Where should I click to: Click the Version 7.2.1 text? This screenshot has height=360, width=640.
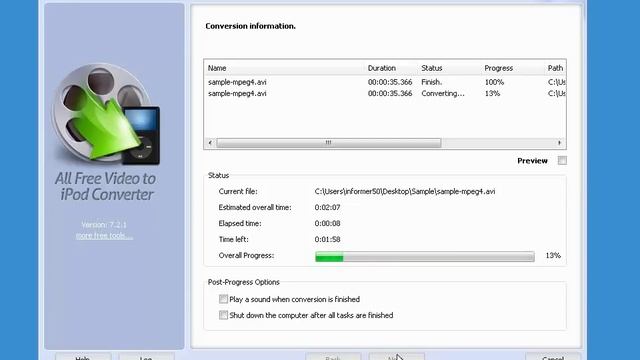coord(104,224)
